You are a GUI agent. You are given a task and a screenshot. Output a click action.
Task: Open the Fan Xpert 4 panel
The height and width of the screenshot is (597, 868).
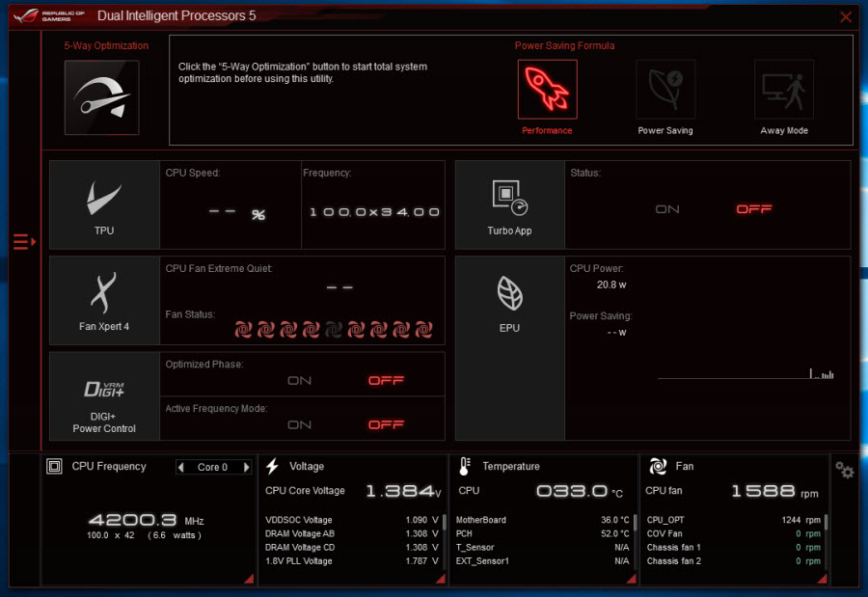[x=104, y=300]
